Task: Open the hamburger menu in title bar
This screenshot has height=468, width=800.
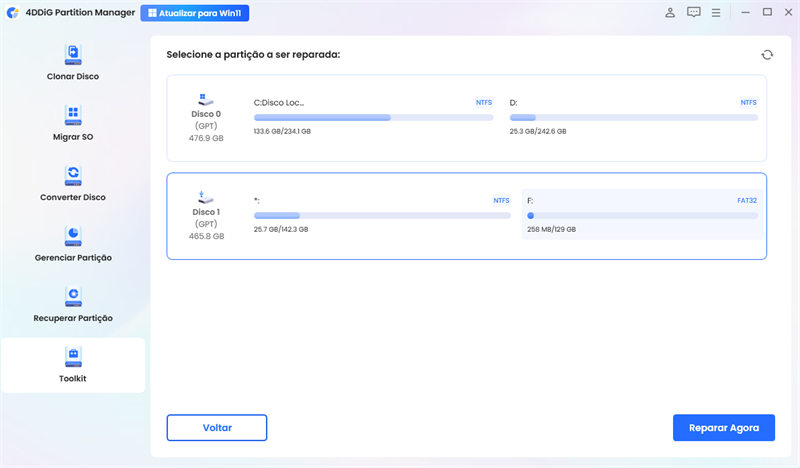Action: [x=716, y=13]
